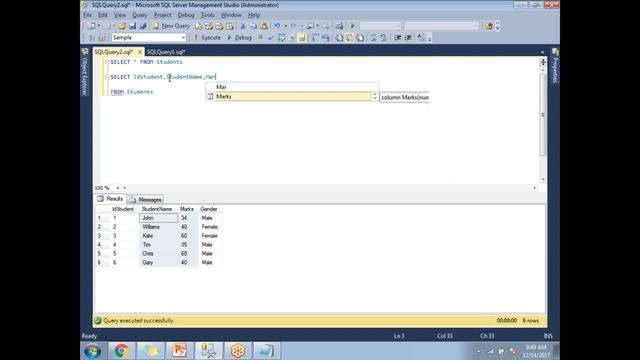Viewport: 640px width, 360px height.
Task: Open PowerPoint from the taskbar
Action: click(179, 351)
